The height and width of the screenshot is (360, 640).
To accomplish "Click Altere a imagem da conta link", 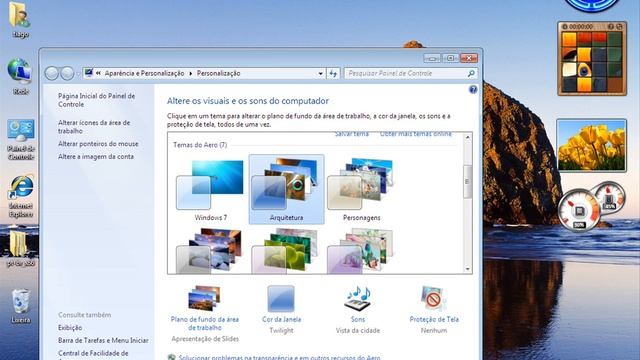I will pyautogui.click(x=96, y=156).
